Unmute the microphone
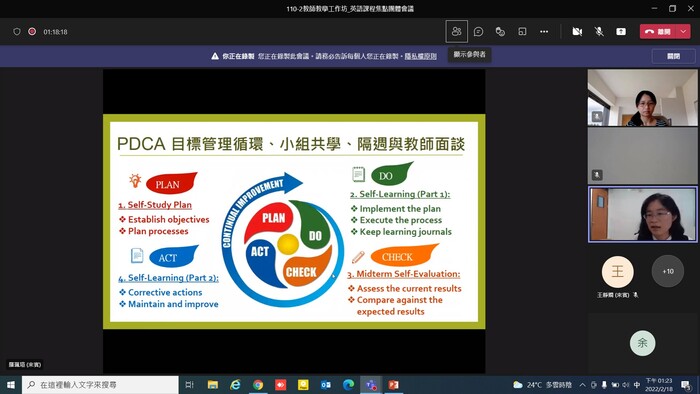 pos(599,32)
